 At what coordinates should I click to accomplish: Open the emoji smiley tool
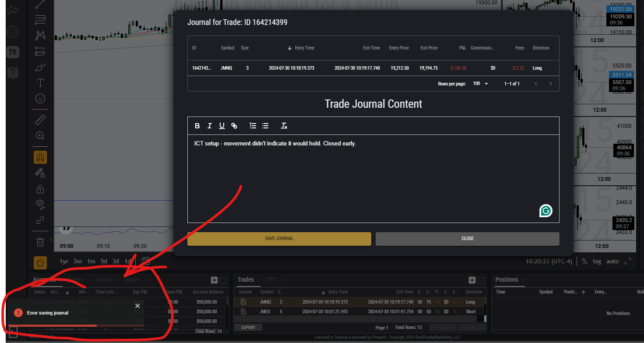click(x=40, y=99)
